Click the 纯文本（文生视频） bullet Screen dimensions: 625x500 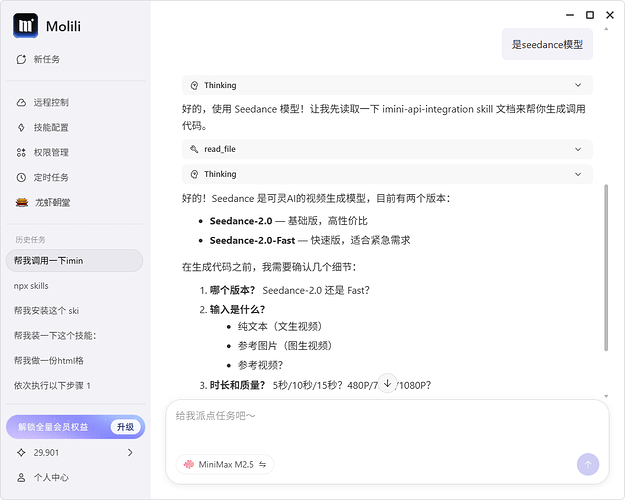(x=280, y=327)
